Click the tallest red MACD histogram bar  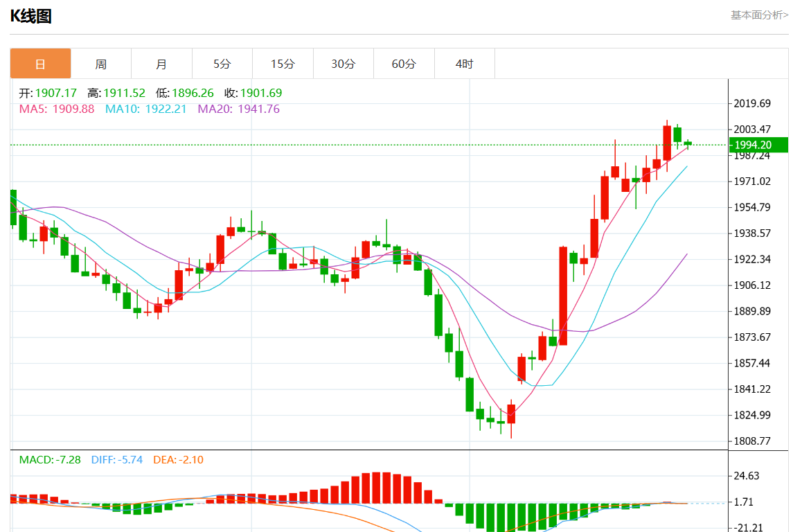tap(376, 488)
